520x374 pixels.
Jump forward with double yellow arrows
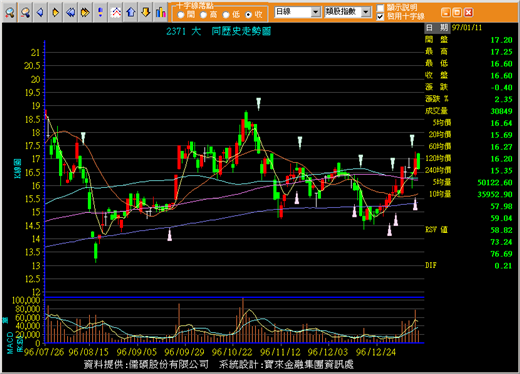pos(85,13)
